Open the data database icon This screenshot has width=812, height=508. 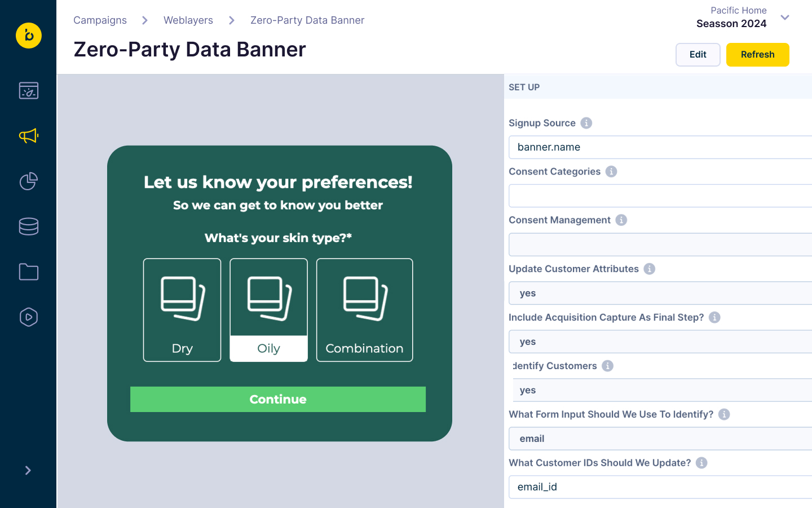(29, 226)
